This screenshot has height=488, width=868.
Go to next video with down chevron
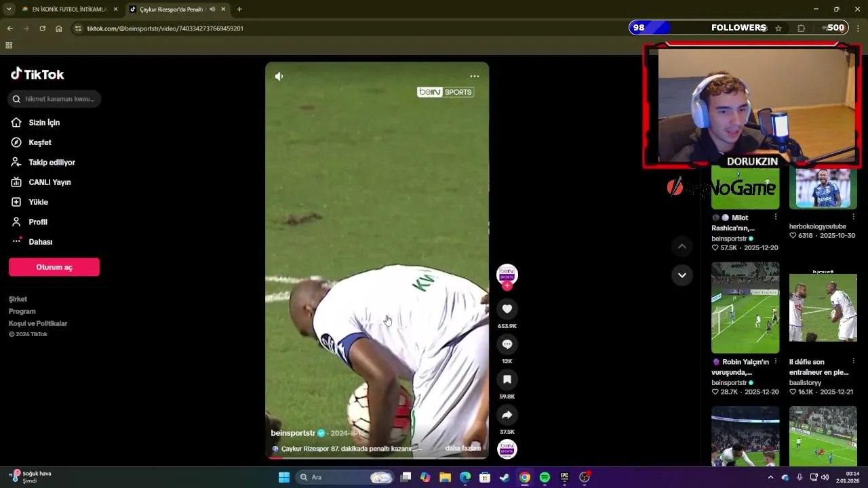point(682,275)
